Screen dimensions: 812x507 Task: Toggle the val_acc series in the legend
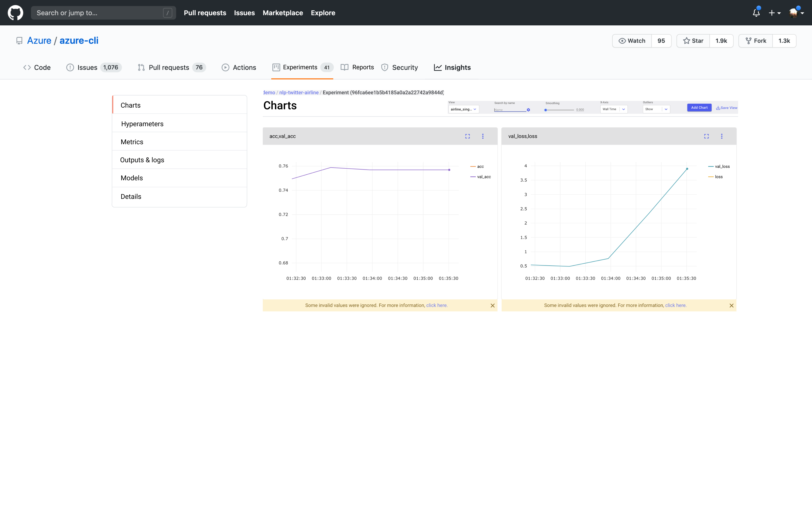[484, 177]
